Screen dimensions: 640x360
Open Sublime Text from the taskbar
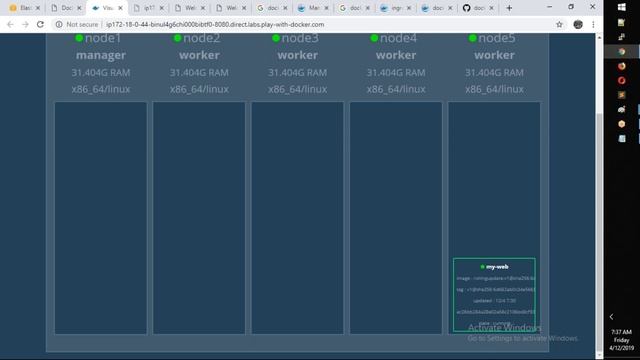point(622,95)
